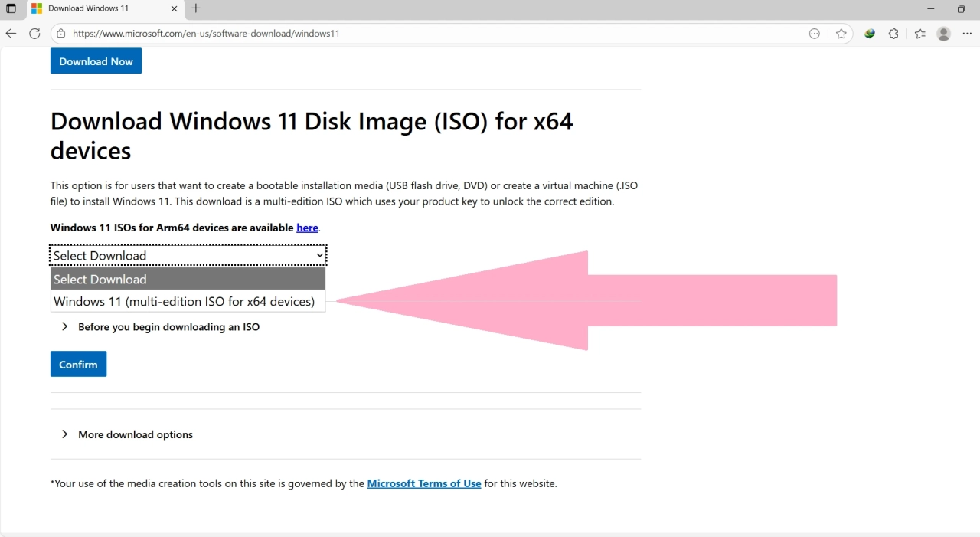Open the Favorites list icon
The height and width of the screenshot is (537, 980).
920,34
